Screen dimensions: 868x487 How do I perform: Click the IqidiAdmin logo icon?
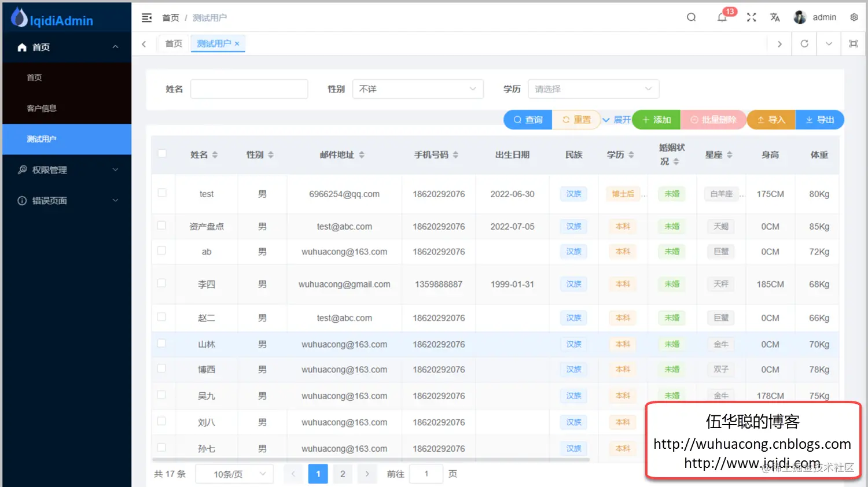19,17
